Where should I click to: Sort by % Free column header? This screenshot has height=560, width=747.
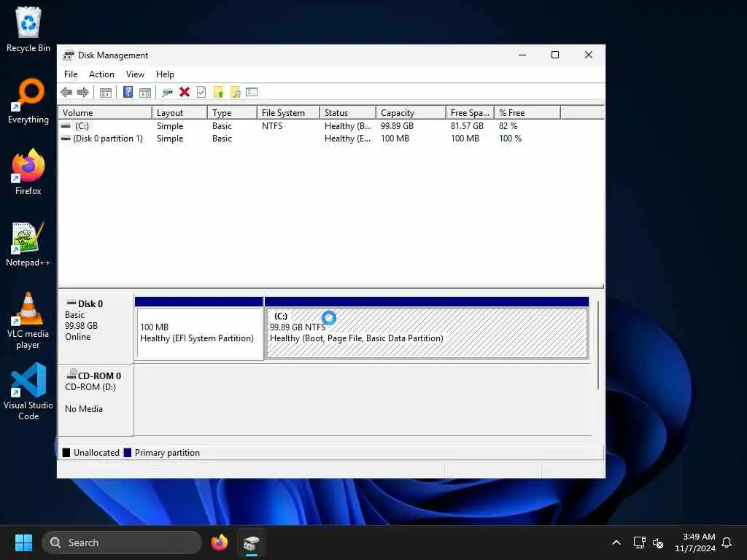pos(527,113)
